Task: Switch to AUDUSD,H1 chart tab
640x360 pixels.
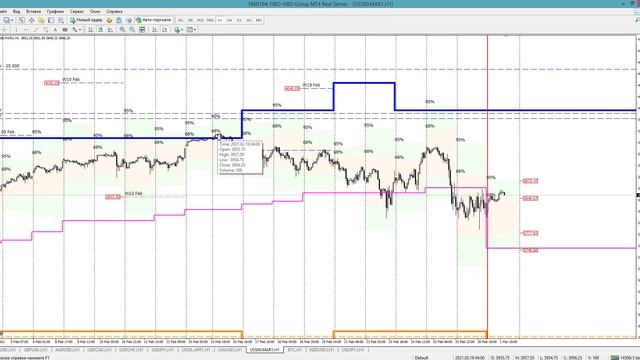Action: coord(68,350)
